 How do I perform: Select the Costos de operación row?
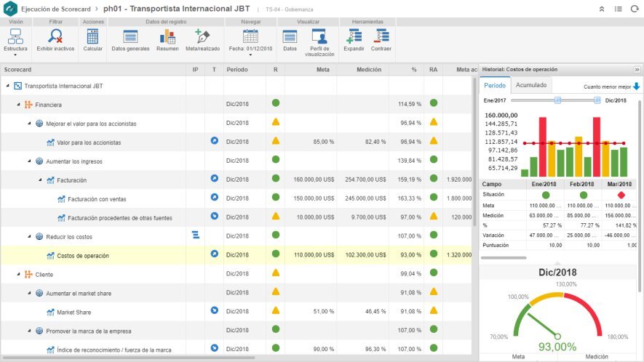[83, 256]
